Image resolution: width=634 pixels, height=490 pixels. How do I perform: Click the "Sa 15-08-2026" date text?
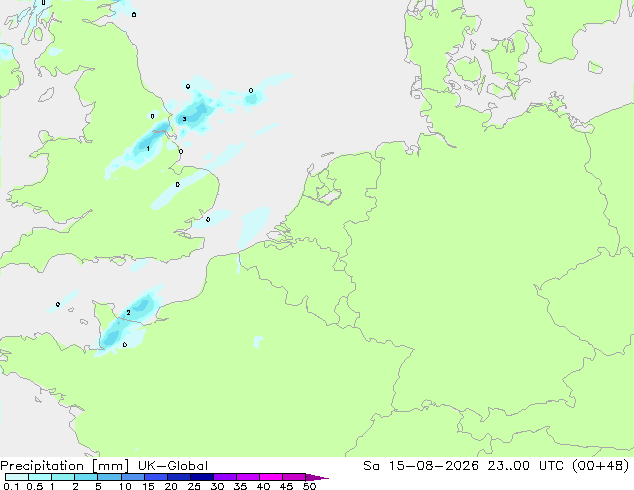pos(421,466)
